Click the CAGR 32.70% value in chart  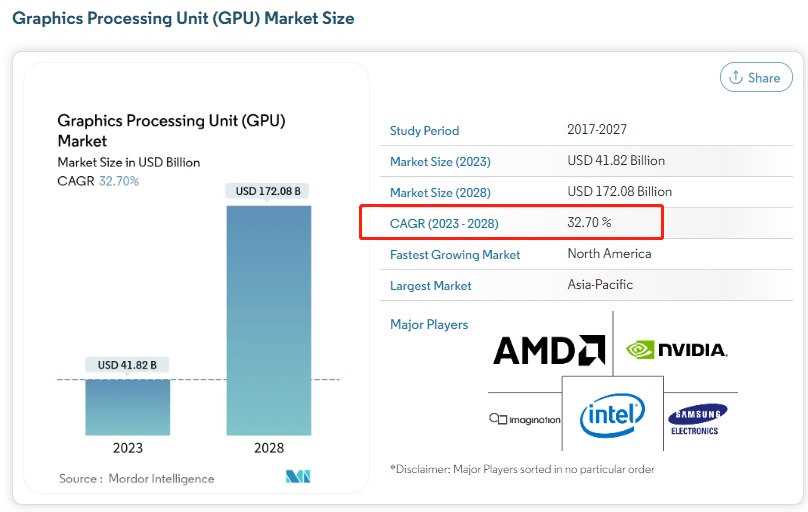pos(119,181)
